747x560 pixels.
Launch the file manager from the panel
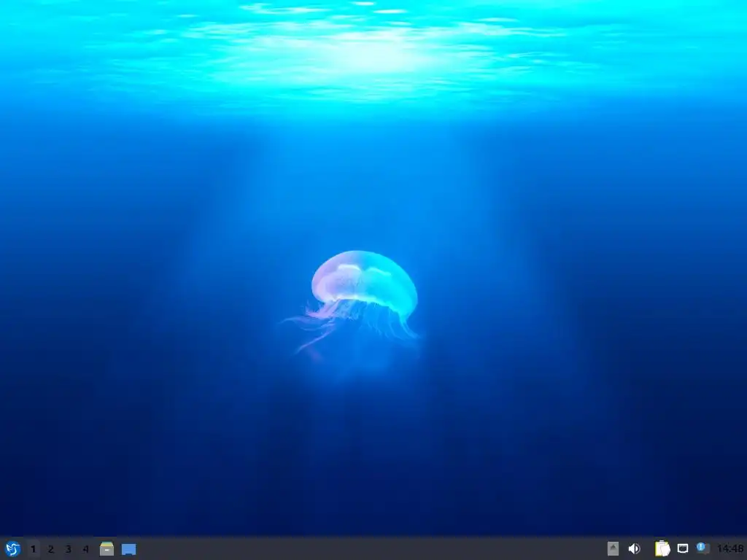[x=107, y=548]
